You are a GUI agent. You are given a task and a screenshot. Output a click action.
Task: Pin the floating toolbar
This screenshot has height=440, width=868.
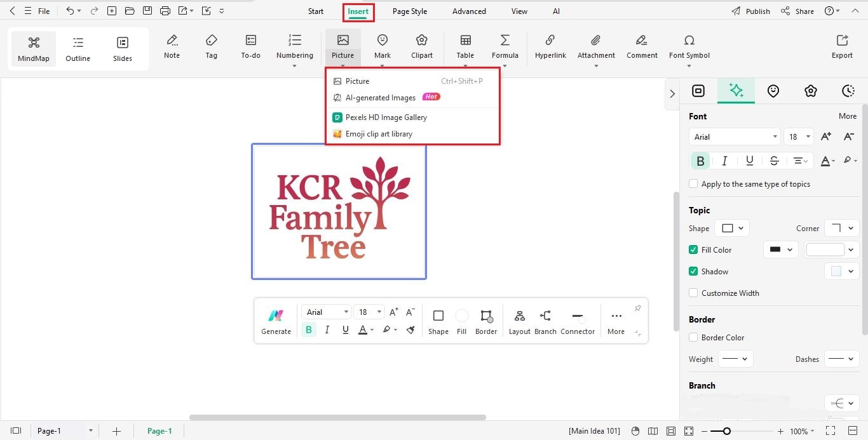637,309
